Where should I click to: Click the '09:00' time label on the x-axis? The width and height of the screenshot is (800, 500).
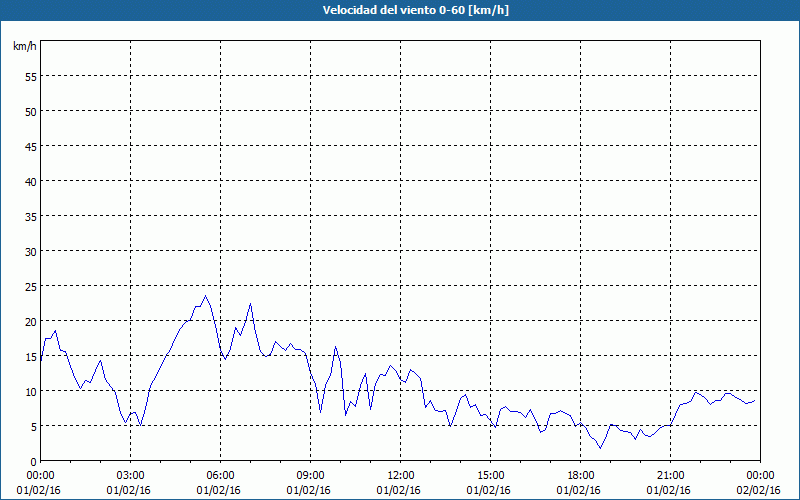pyautogui.click(x=311, y=476)
